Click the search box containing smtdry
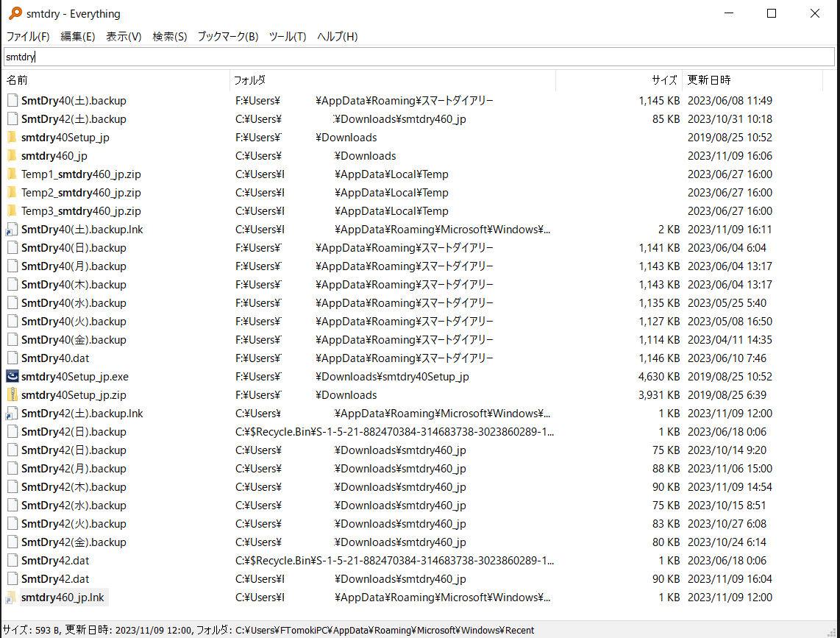The width and height of the screenshot is (840, 638). click(419, 57)
